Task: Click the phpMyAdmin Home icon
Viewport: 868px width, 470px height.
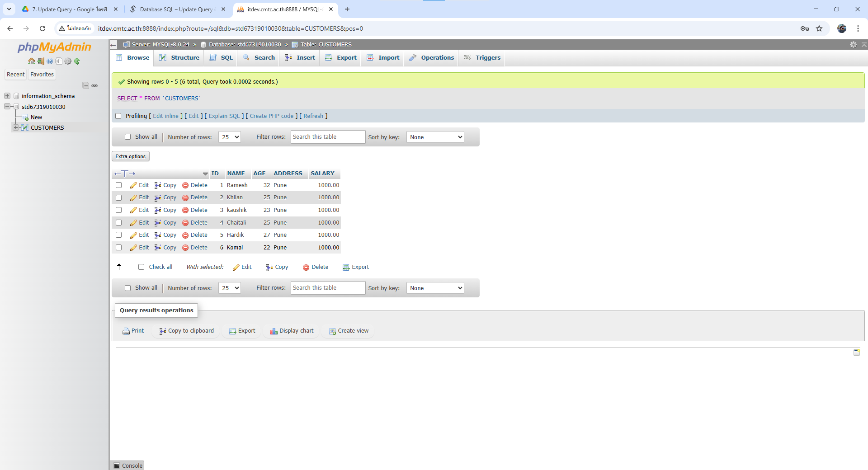Action: [x=31, y=61]
